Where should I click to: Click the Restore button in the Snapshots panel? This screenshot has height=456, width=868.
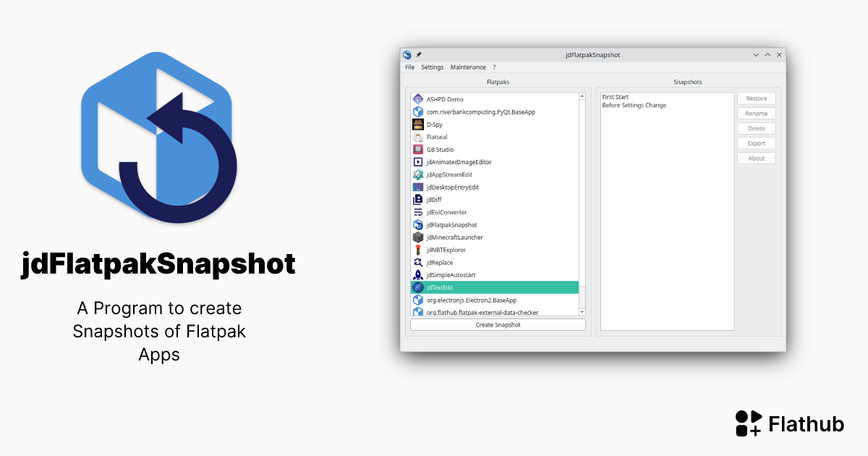tap(756, 98)
